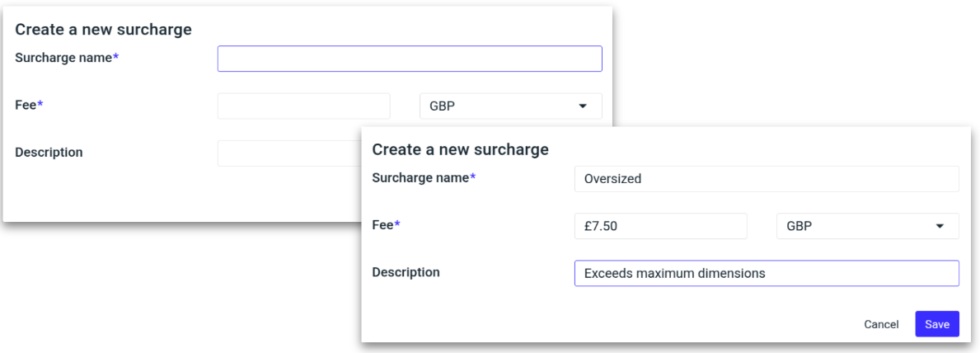Click the Surcharge name field containing Oversized

coord(766,179)
